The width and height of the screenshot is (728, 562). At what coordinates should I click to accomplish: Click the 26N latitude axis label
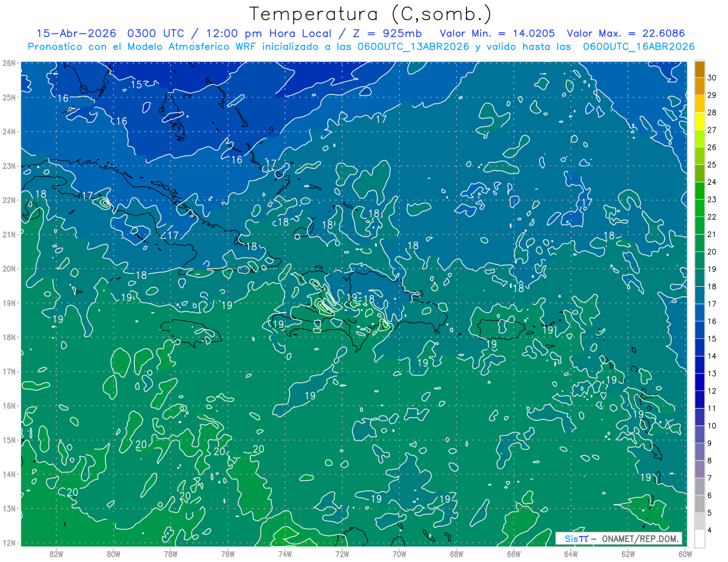coord(8,62)
